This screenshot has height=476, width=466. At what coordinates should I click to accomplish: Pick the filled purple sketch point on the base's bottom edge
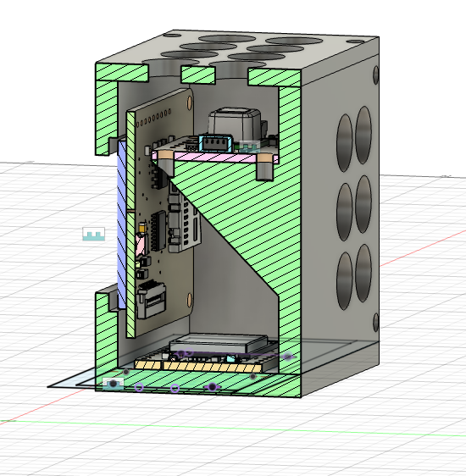[x=212, y=387]
